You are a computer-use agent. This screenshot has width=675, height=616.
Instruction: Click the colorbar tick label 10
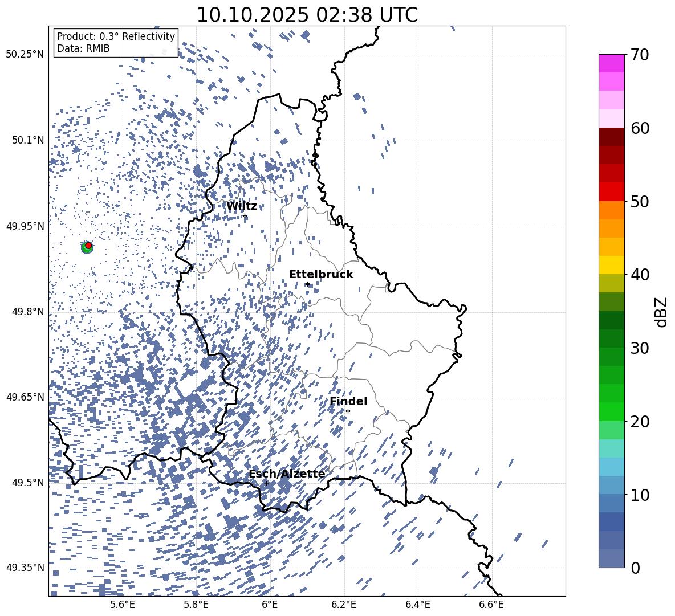(640, 495)
